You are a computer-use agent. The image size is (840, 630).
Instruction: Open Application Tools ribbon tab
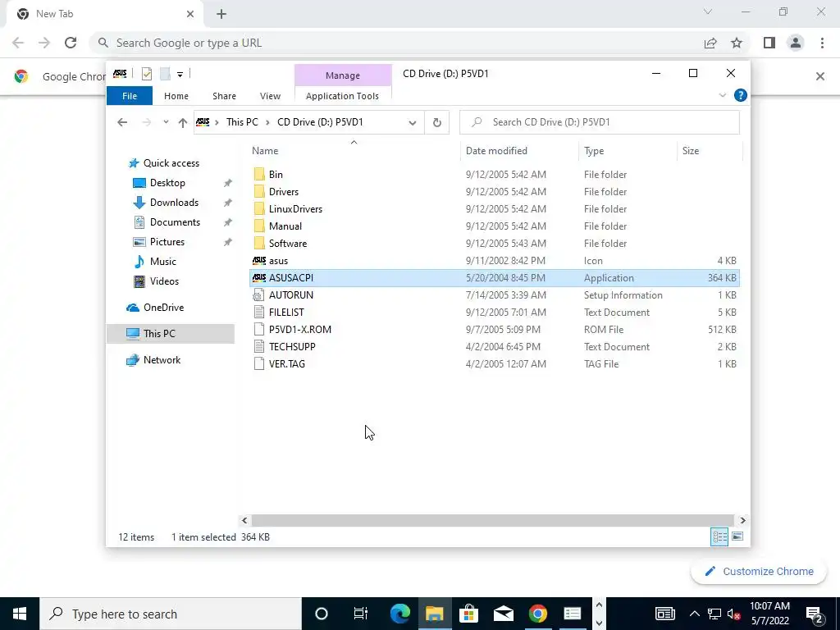pyautogui.click(x=342, y=96)
